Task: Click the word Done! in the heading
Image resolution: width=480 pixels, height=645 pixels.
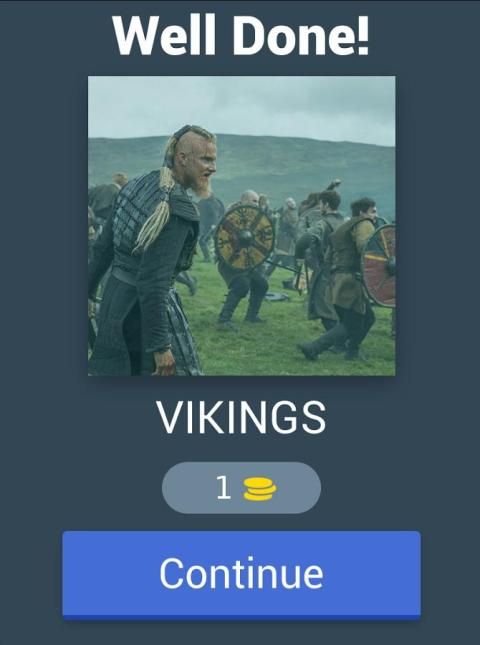Action: [301, 36]
